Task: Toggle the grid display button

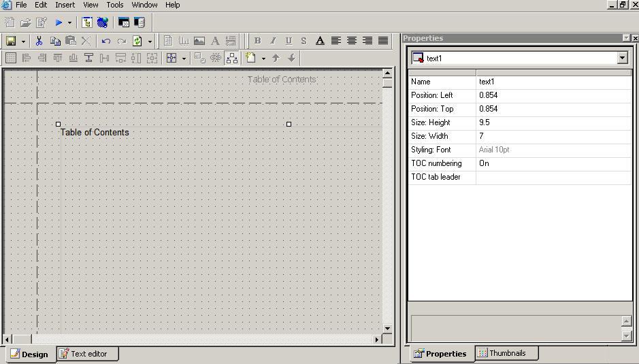Action: click(x=11, y=58)
